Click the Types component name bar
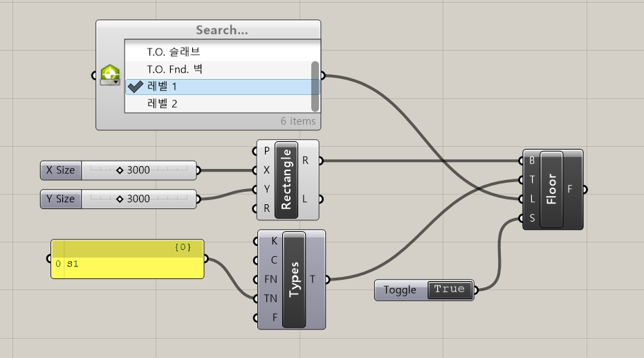 (x=294, y=279)
